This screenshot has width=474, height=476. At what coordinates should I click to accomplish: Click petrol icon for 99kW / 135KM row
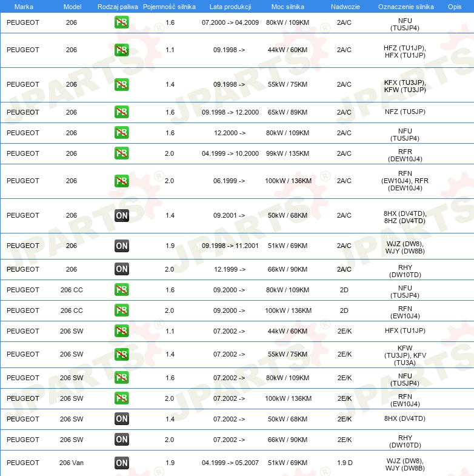click(x=121, y=153)
